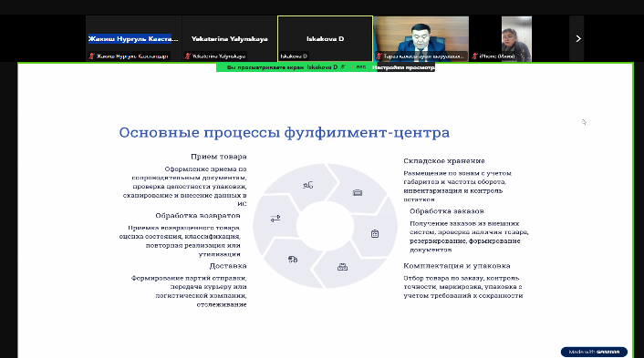The width and height of the screenshot is (644, 358).
Task: Click the delivery truck icon in diagram
Action: 293,260
